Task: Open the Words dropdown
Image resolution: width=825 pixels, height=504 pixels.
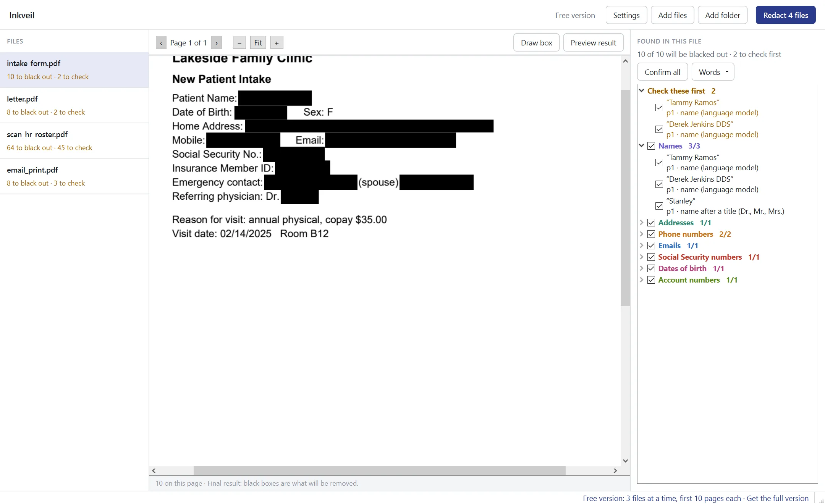Action: coord(713,72)
